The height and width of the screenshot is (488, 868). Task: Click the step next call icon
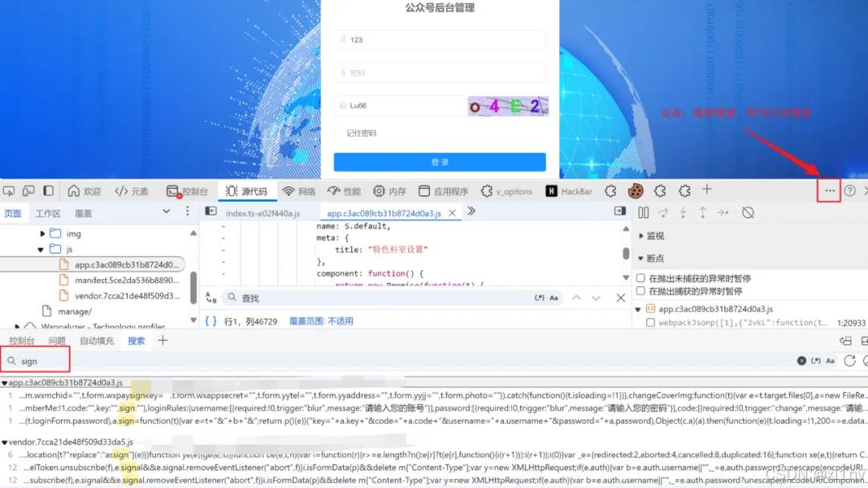(723, 212)
